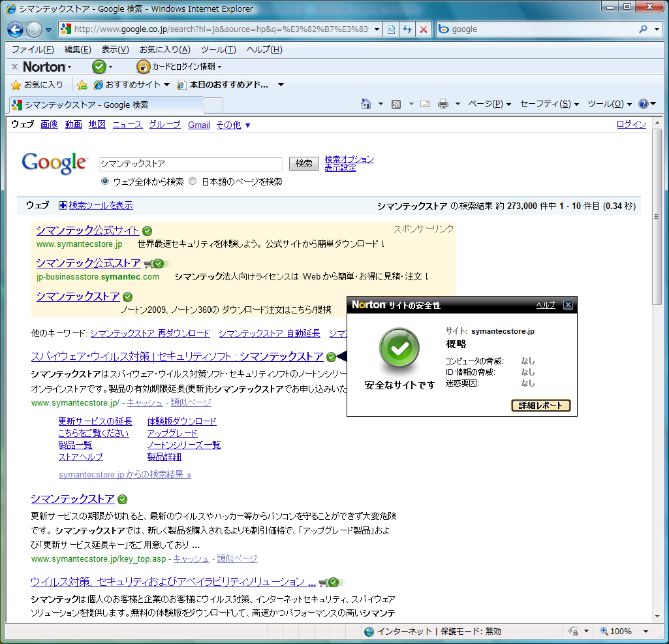Open the ページ(P) command bar menu
The height and width of the screenshot is (644, 669).
click(490, 104)
